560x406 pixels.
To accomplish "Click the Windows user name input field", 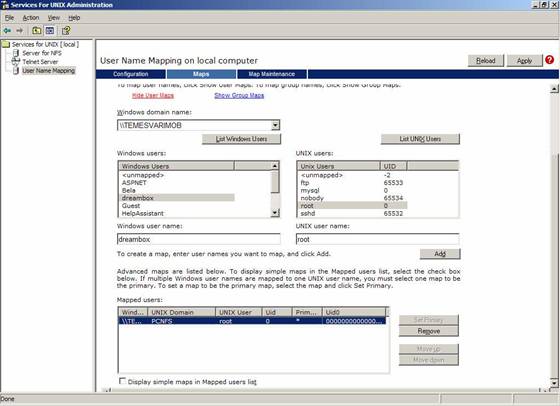I will pos(199,239).
